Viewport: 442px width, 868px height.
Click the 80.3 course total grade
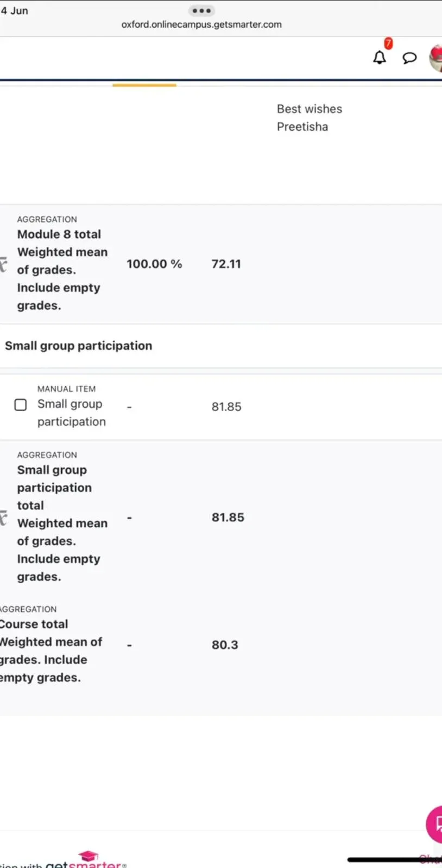tap(225, 644)
